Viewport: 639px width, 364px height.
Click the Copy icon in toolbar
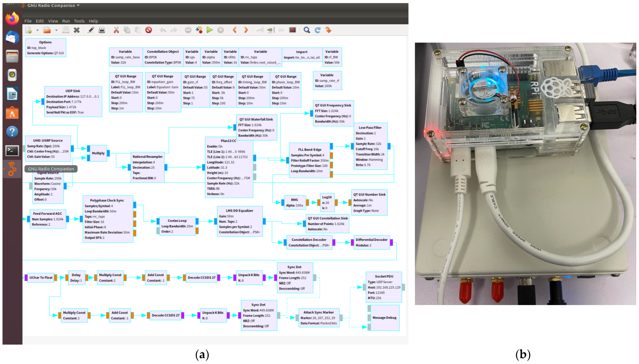point(127,30)
